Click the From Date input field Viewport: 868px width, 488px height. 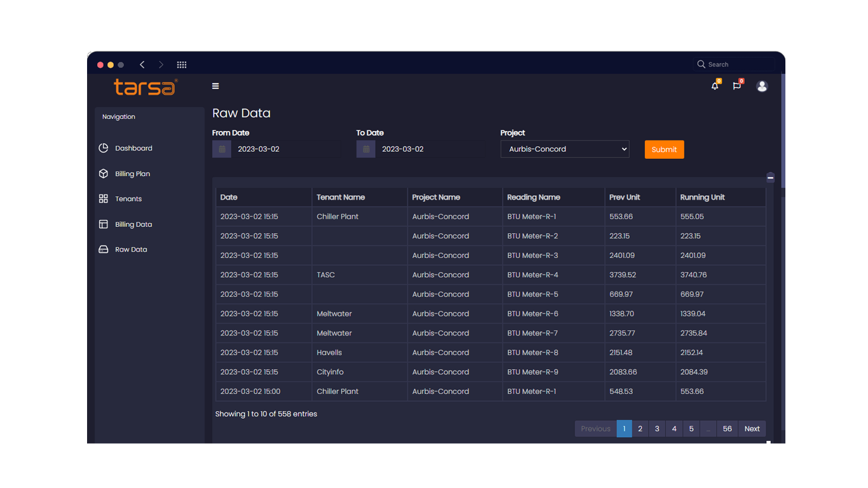click(286, 149)
